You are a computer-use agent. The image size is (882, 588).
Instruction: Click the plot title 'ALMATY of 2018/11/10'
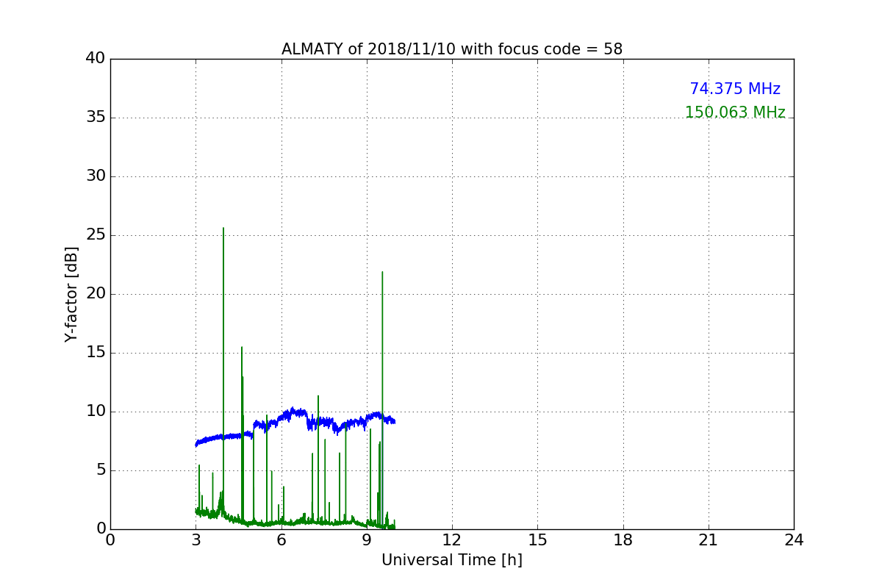point(452,49)
